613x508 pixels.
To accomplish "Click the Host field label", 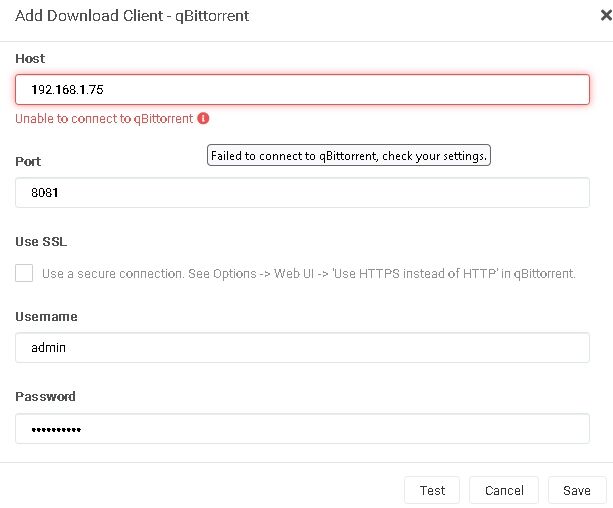I will click(x=30, y=59).
